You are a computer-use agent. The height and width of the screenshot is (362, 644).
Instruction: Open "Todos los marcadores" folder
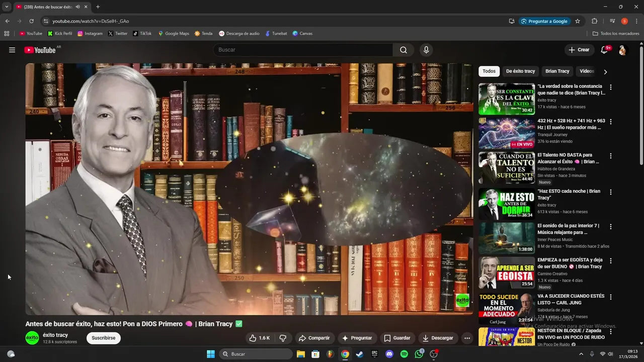tap(616, 34)
